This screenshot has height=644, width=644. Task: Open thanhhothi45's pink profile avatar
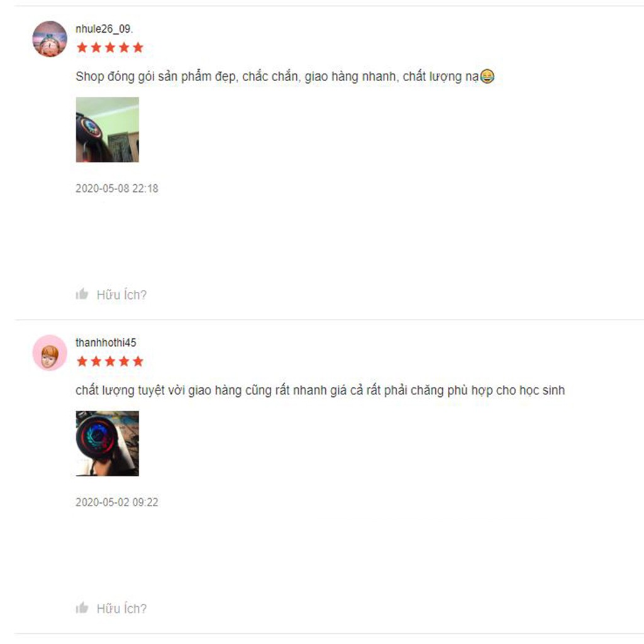pyautogui.click(x=50, y=353)
